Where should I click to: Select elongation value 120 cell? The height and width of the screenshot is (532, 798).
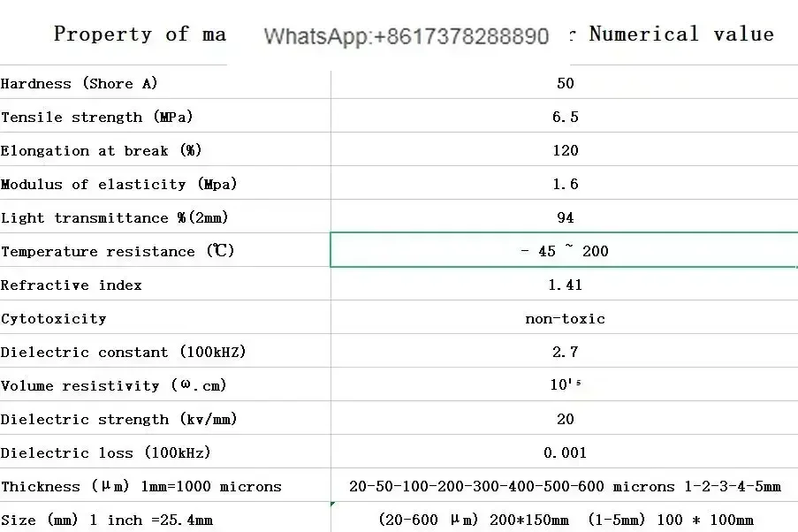coord(565,149)
